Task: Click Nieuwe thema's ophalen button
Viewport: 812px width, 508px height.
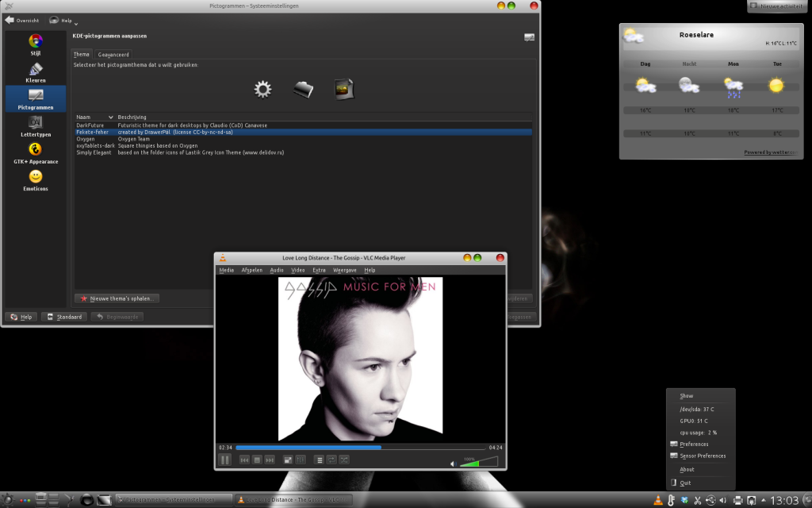Action: click(x=117, y=298)
